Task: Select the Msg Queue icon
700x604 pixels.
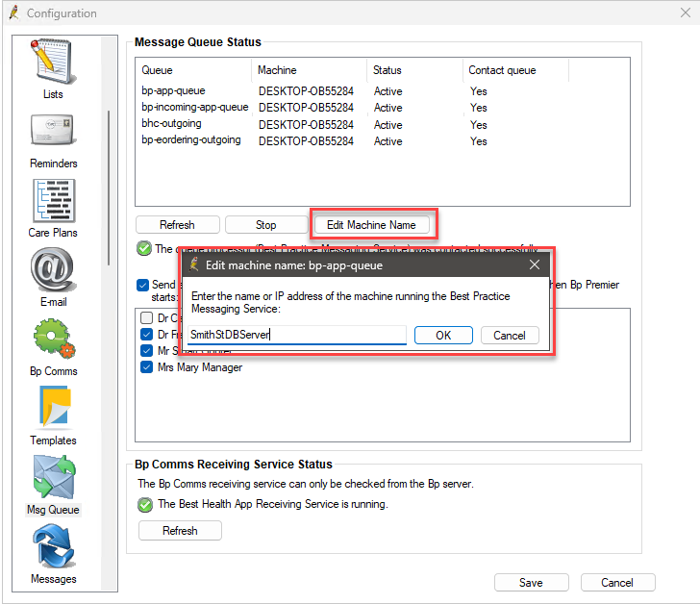Action: 54,477
